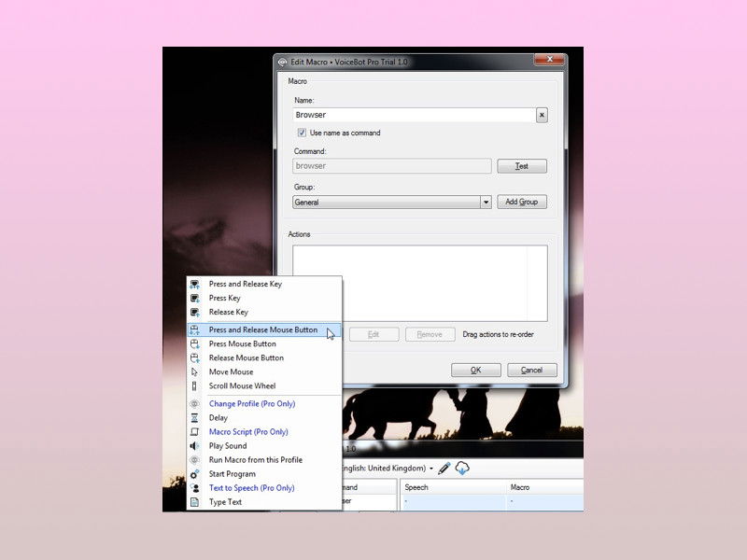Choose Play Sound from the menu

pos(264,446)
